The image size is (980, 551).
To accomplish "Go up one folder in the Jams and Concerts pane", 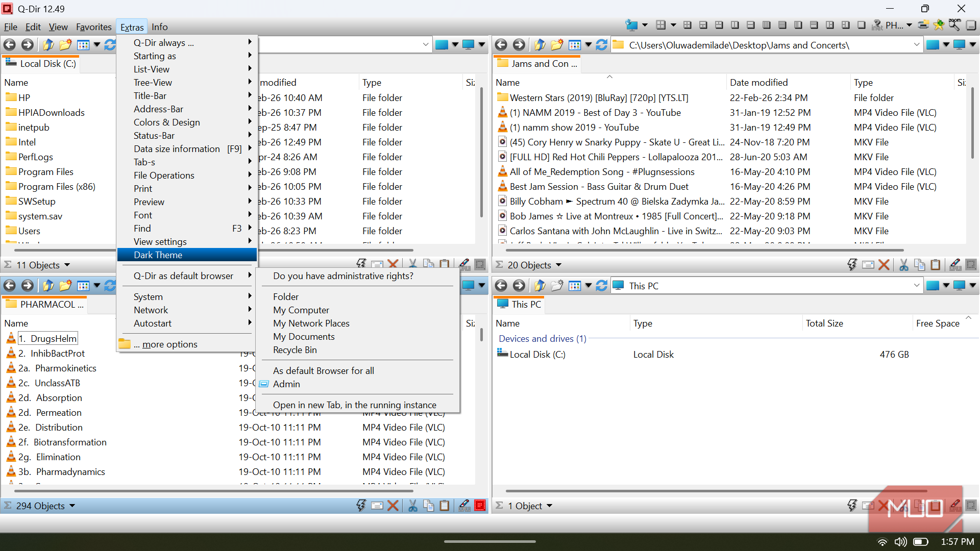I will pyautogui.click(x=540, y=45).
